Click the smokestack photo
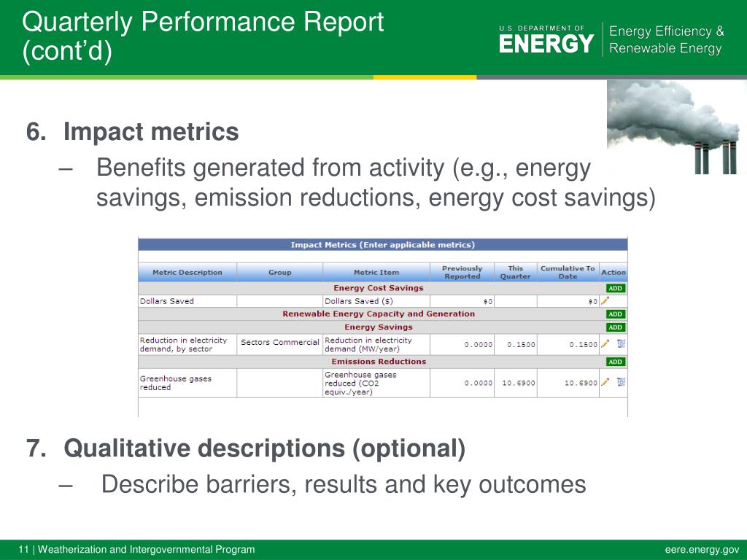Viewport: 747px width, 560px height. (x=675, y=127)
